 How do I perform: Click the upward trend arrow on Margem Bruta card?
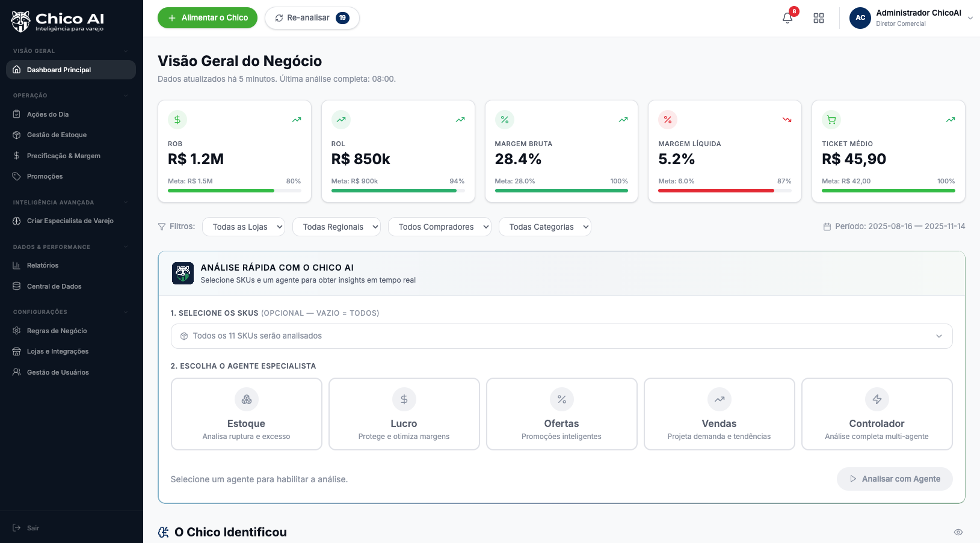tap(623, 120)
